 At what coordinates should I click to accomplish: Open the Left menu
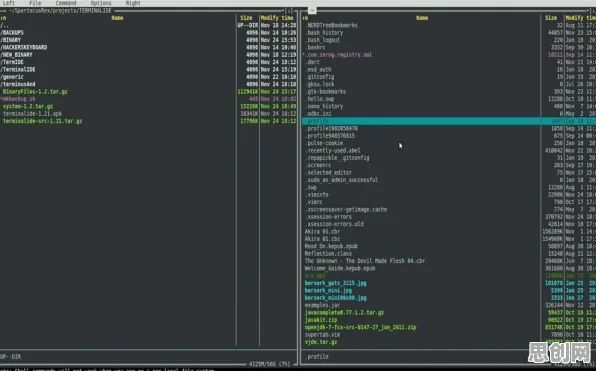(8, 3)
